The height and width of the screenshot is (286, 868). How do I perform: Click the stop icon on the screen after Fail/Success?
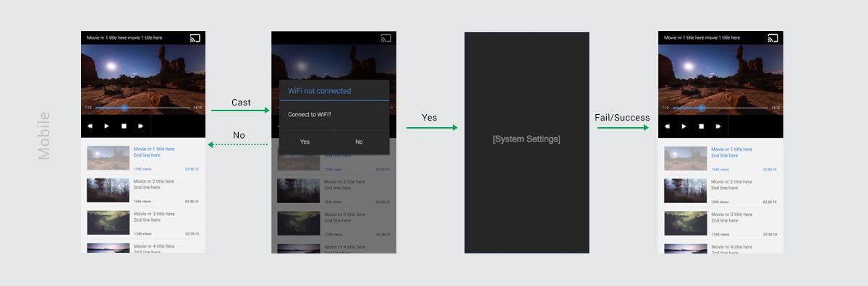[x=701, y=126]
